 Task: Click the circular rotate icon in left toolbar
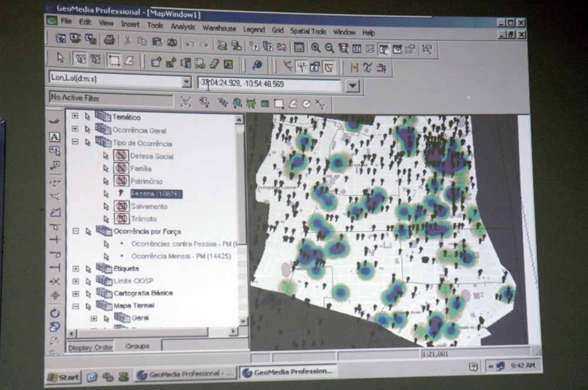tap(55, 313)
